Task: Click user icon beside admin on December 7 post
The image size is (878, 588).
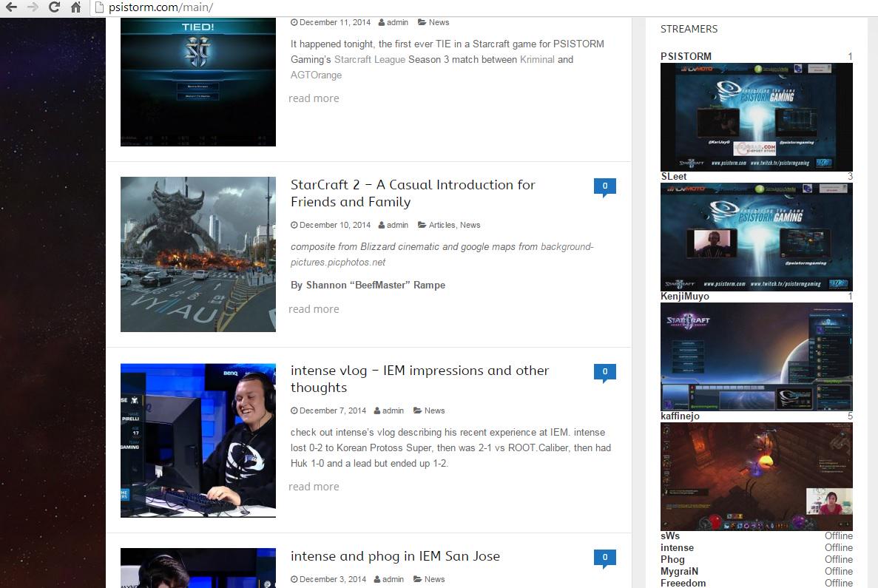Action: point(376,410)
